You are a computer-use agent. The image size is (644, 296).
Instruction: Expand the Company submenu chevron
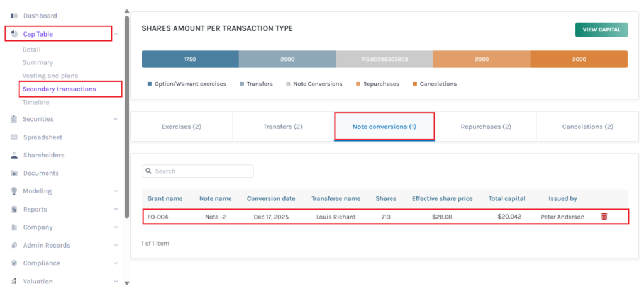coord(116,227)
